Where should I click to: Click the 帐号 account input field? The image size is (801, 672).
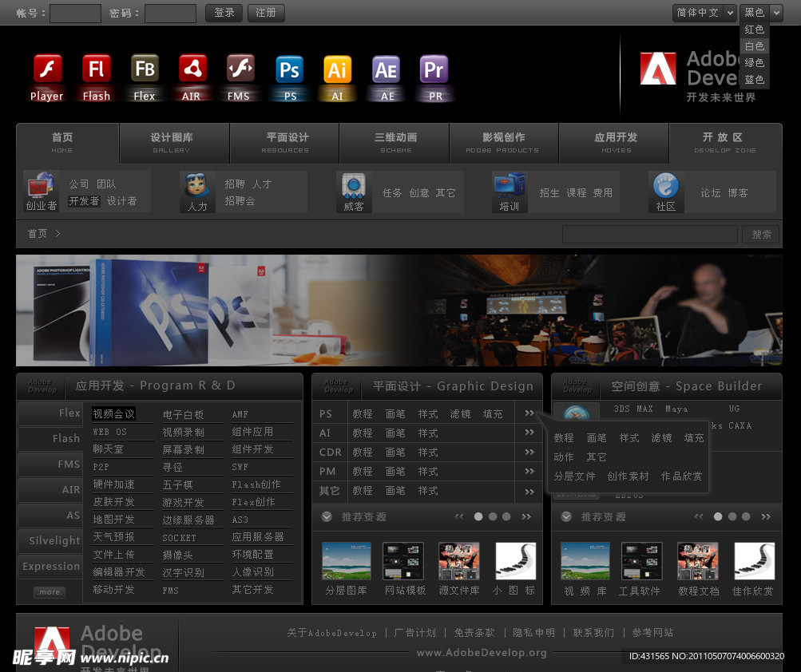(75, 14)
